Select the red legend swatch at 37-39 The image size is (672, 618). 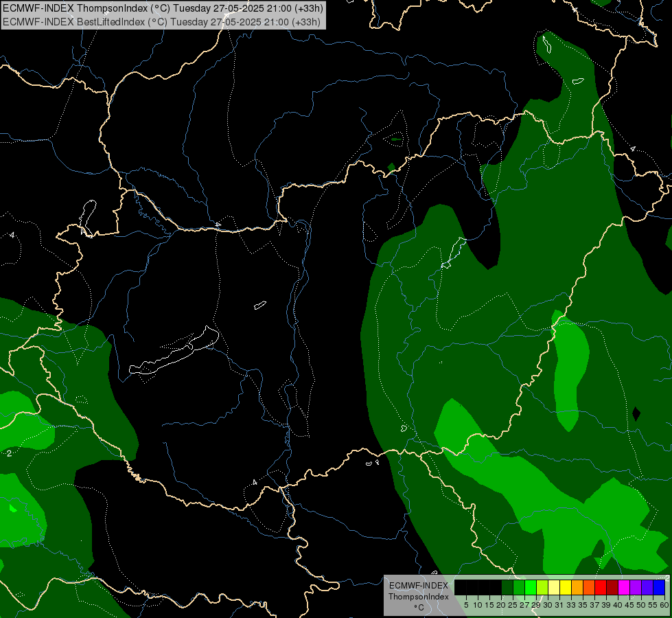[601, 587]
